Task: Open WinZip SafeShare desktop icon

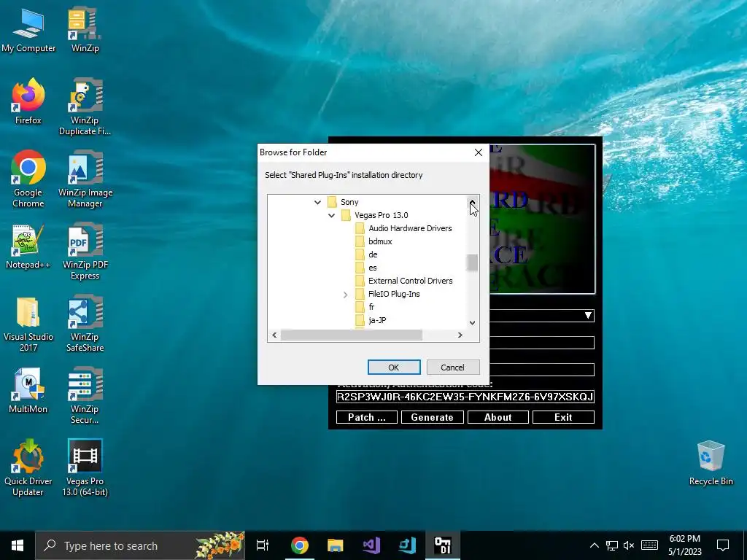Action: coord(85,324)
